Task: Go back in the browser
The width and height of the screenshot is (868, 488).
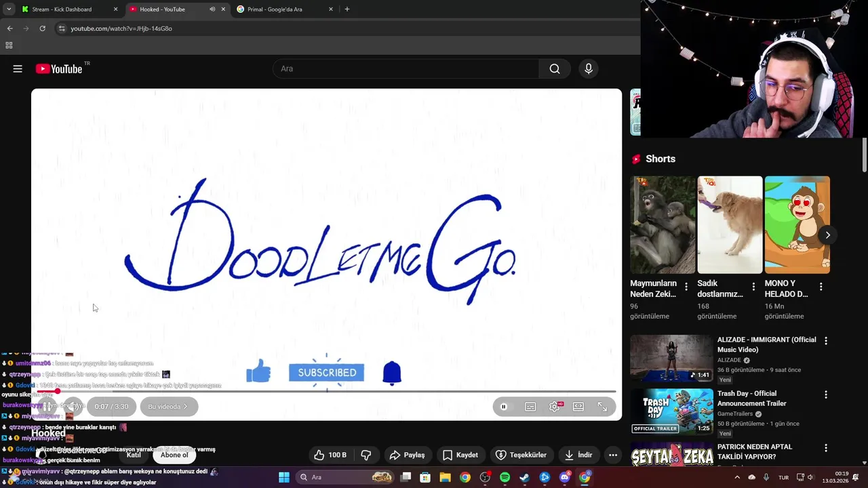Action: (x=9, y=28)
